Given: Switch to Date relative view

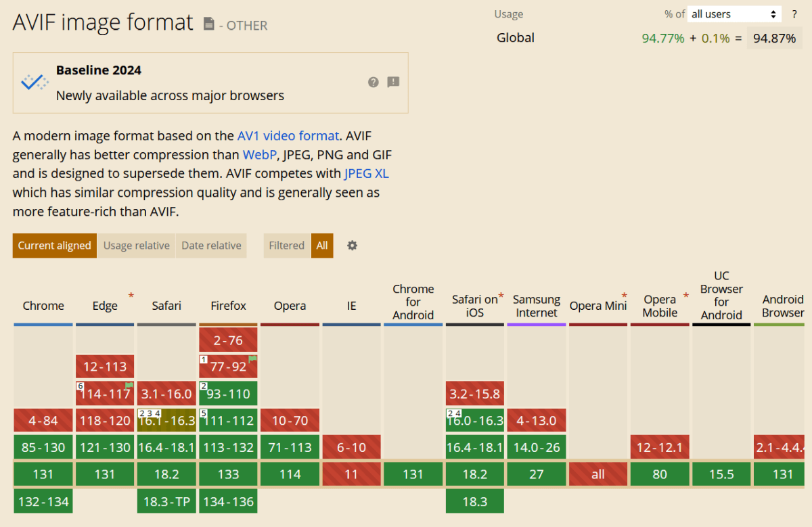Looking at the screenshot, I should click(210, 246).
